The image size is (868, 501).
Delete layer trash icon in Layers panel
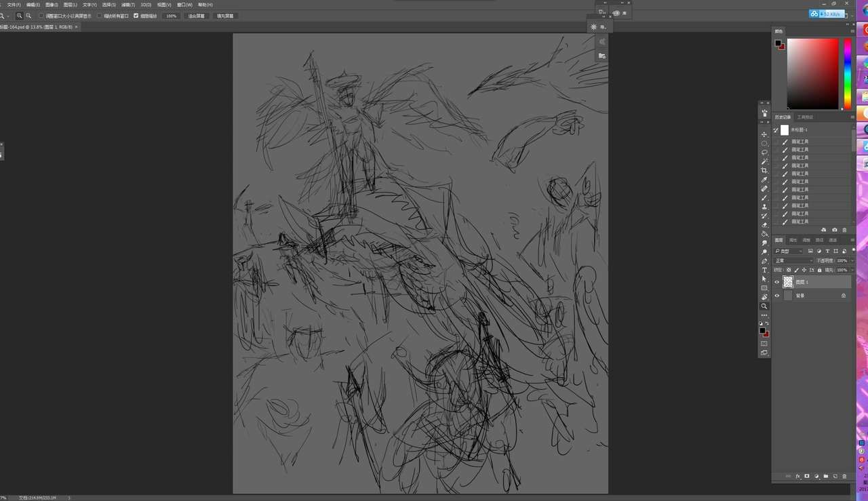844,477
